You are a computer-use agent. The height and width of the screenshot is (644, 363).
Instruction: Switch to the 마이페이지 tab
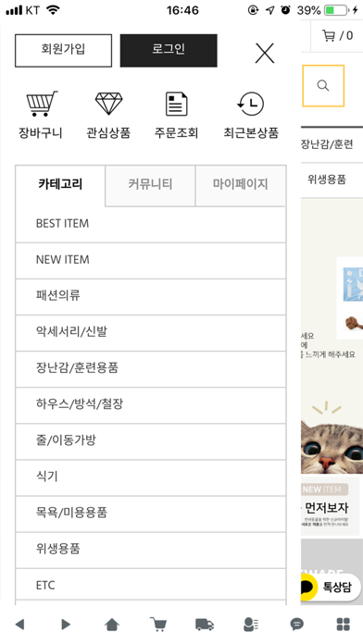coord(240,185)
